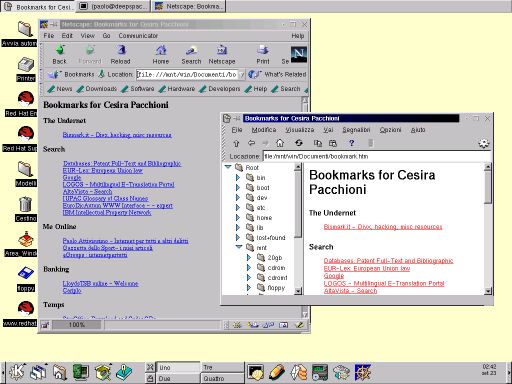Click Konqueror Reload icon
The width and height of the screenshot is (512, 384).
[299, 143]
